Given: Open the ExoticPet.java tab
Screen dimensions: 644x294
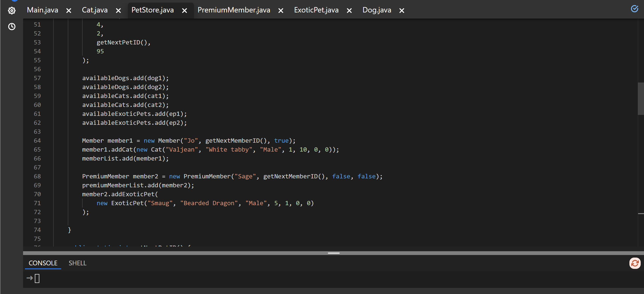Looking at the screenshot, I should pyautogui.click(x=316, y=10).
